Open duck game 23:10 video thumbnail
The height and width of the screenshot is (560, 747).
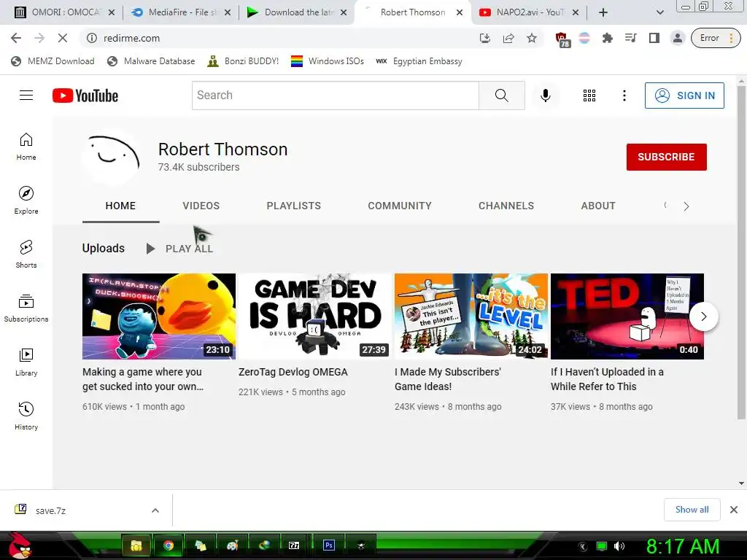click(158, 316)
